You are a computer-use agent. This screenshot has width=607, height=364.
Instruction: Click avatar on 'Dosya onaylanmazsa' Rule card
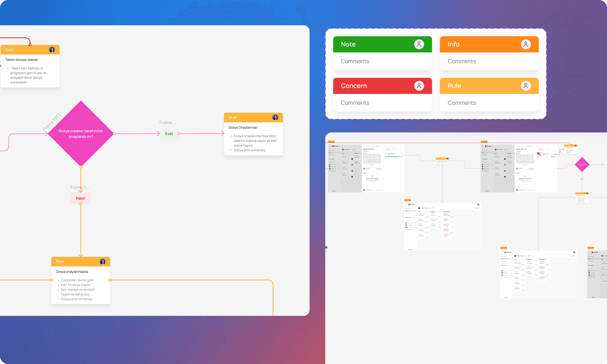(x=102, y=262)
